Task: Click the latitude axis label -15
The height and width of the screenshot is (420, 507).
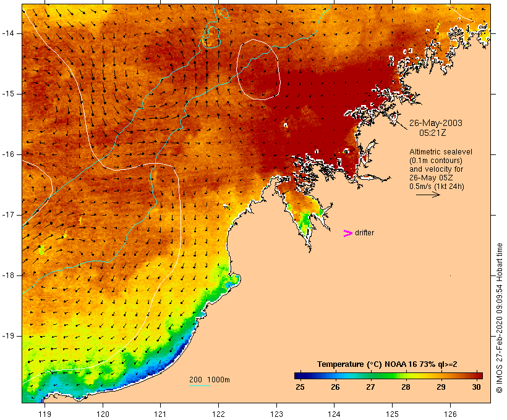Action: pos(8,94)
